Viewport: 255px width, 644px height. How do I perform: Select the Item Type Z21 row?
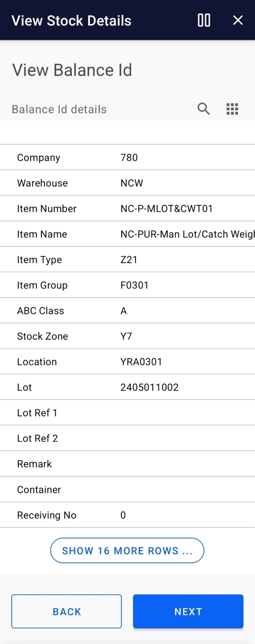[x=127, y=260]
